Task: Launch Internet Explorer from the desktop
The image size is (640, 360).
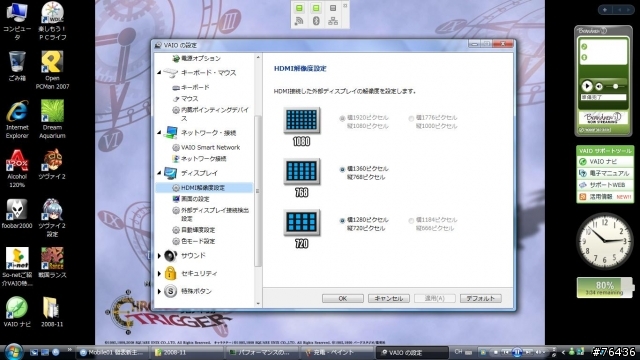Action: [x=17, y=120]
